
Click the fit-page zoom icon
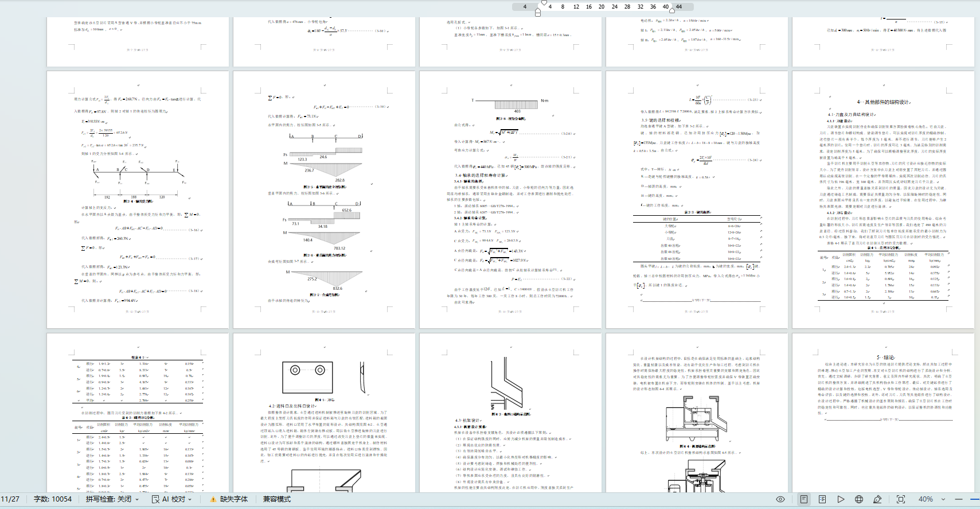(901, 499)
